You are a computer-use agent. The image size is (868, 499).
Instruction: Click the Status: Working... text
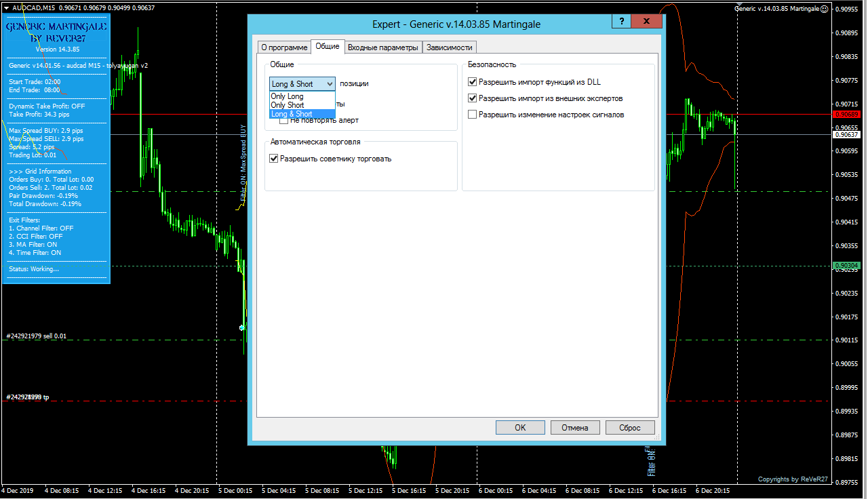pos(34,269)
